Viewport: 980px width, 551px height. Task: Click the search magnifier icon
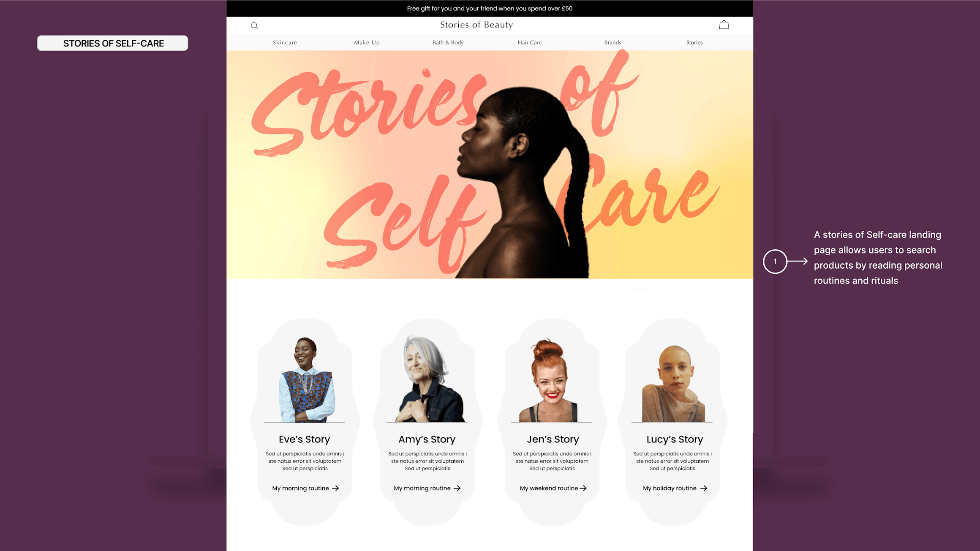coord(254,25)
